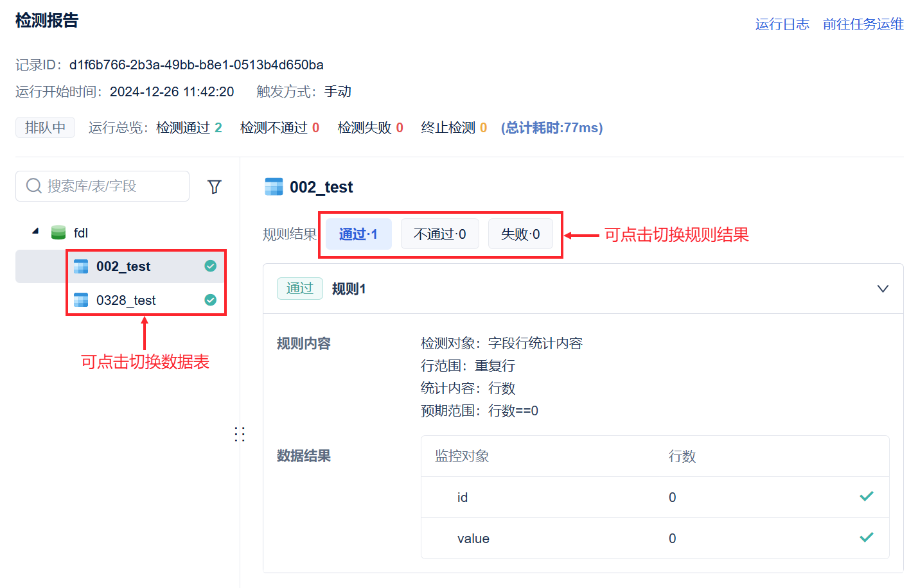The image size is (918, 588).
Task: Click the 检测不通过 0 summary count
Action: [279, 128]
